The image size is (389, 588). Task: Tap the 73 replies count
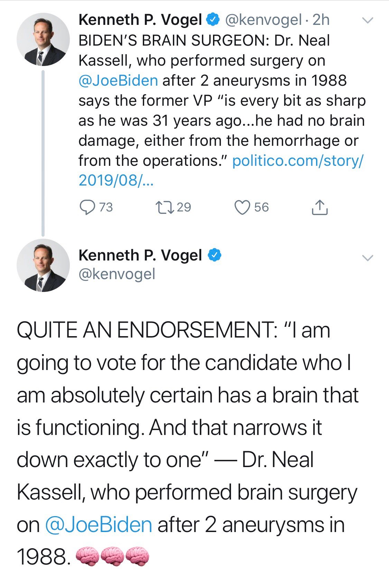(106, 207)
